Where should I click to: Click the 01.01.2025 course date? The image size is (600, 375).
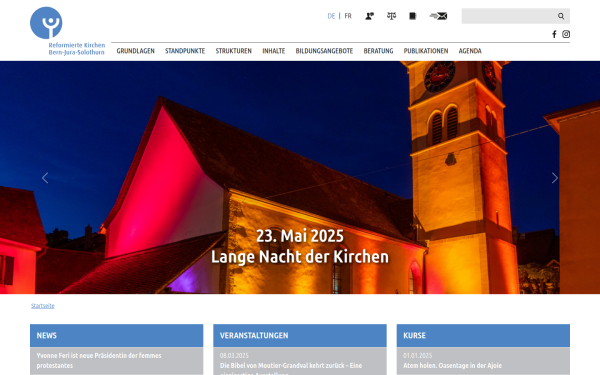pyautogui.click(x=417, y=355)
